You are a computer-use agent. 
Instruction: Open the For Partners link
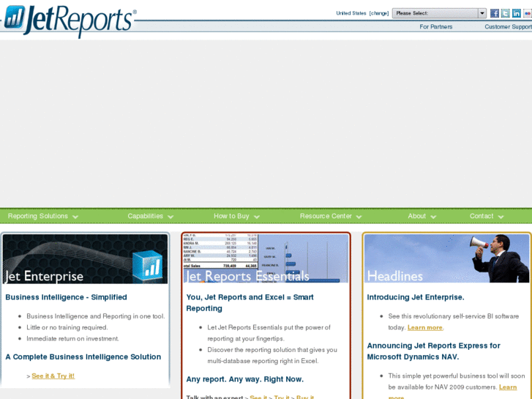435,26
